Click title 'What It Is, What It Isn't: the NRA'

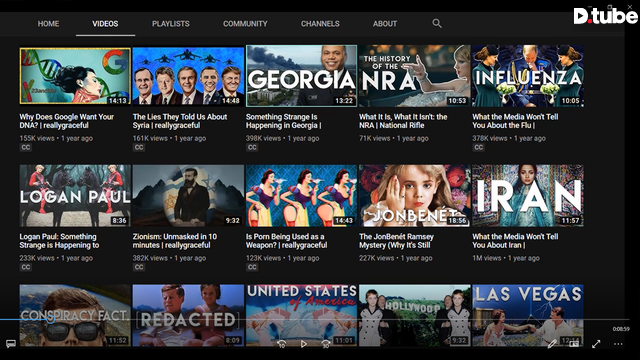point(403,121)
